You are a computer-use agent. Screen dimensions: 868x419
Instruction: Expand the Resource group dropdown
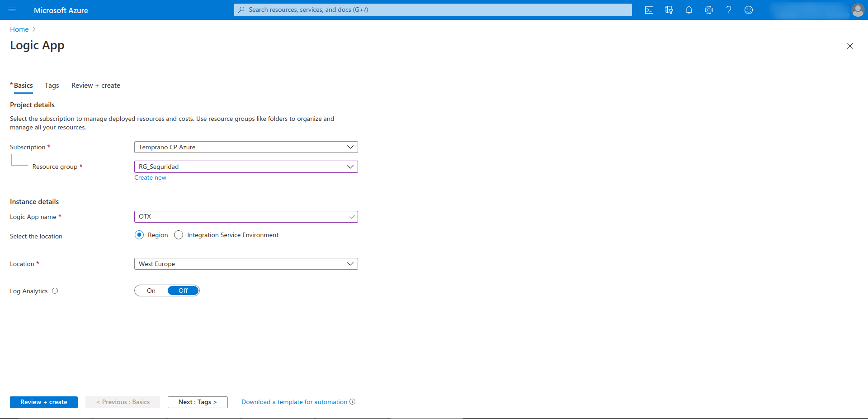tap(245, 167)
